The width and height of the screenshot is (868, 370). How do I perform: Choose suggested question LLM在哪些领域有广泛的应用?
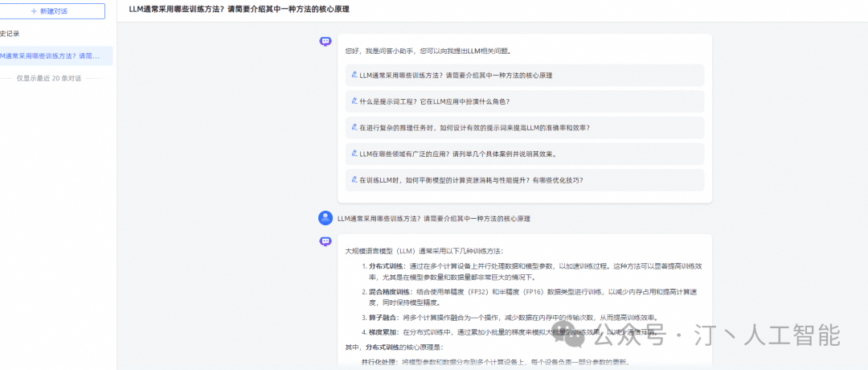click(x=525, y=154)
